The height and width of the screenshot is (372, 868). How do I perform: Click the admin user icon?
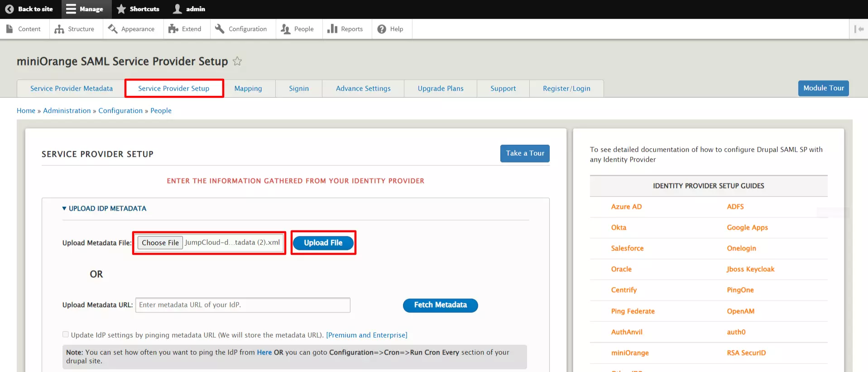[177, 9]
